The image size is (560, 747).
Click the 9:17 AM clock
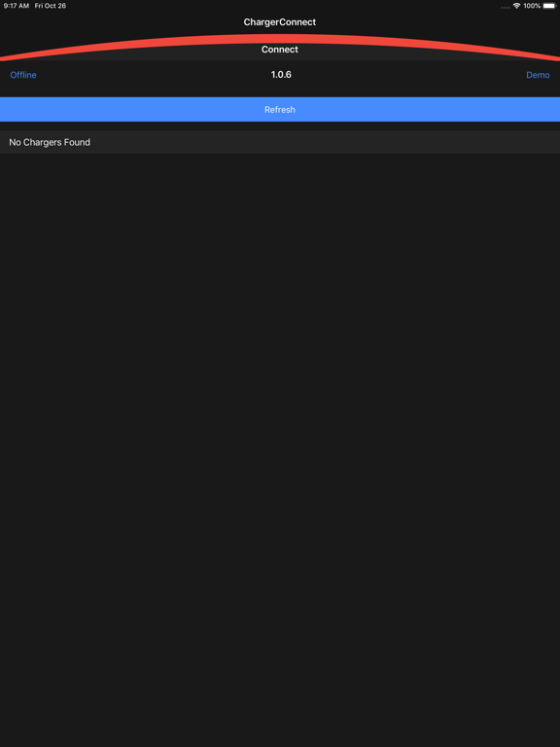[x=17, y=6]
